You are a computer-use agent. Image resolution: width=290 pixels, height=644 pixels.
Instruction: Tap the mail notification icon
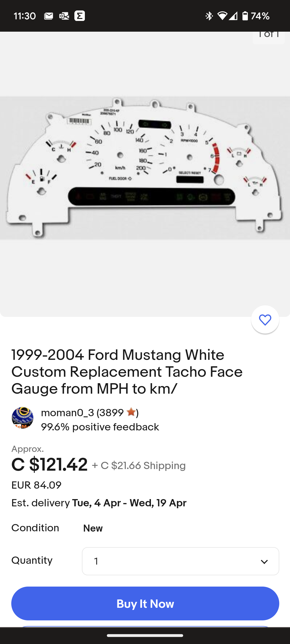(x=49, y=16)
